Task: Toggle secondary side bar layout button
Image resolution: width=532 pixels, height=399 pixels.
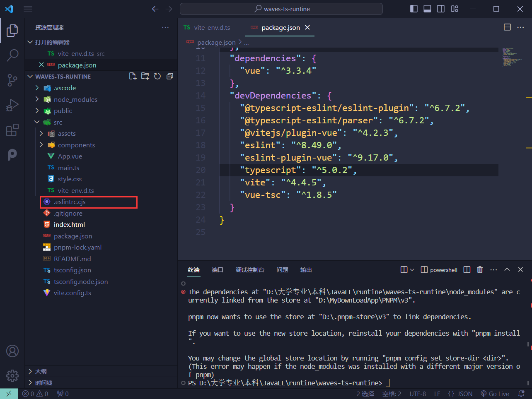Action: (x=441, y=9)
